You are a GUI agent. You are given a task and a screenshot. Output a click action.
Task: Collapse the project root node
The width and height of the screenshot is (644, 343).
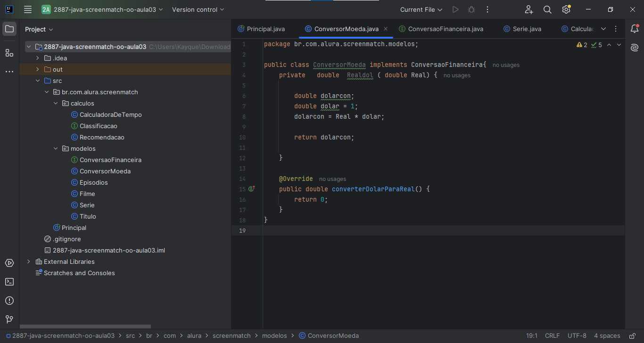coord(29,47)
